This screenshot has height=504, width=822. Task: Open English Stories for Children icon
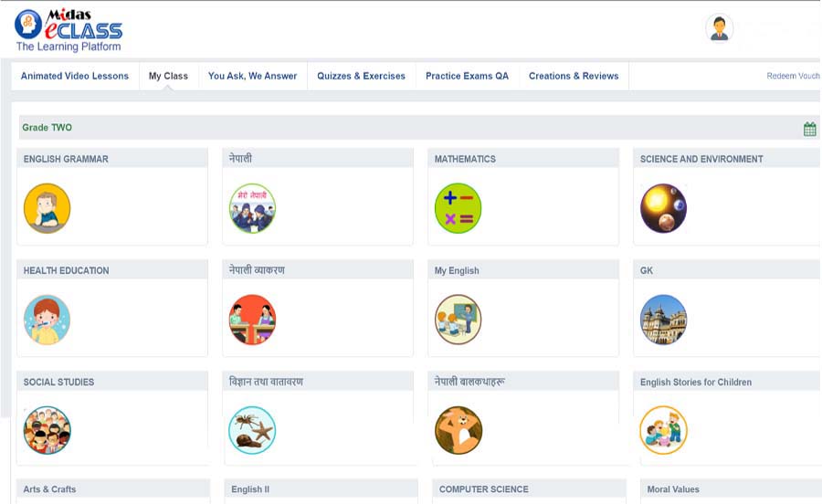point(663,431)
